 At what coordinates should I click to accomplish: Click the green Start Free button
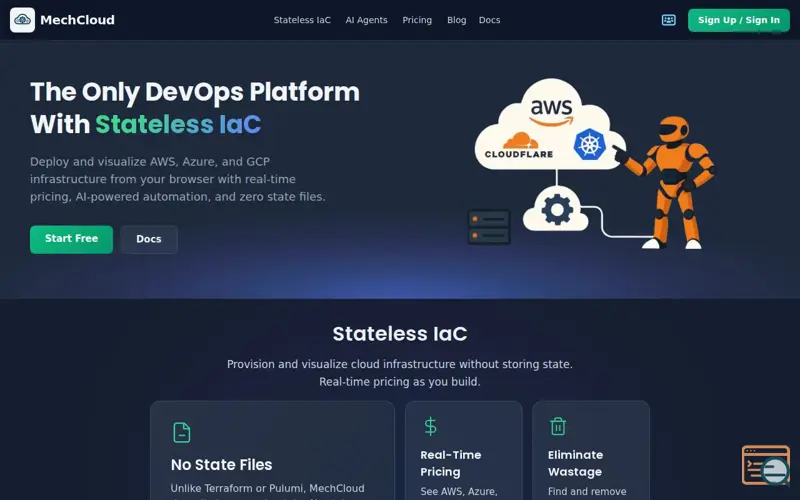[x=71, y=239]
